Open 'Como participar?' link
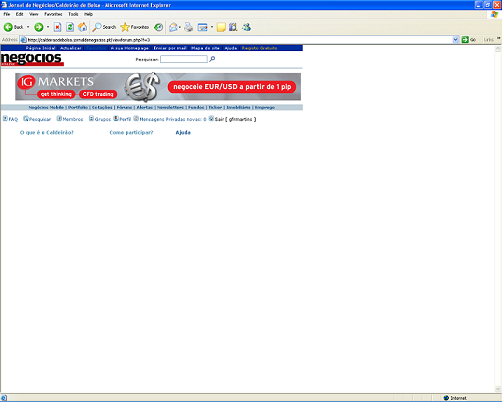Image resolution: width=502 pixels, height=402 pixels. click(x=131, y=132)
